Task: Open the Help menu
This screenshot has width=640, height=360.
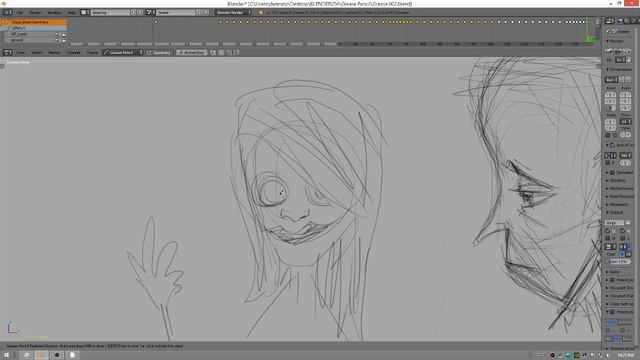Action: tap(71, 13)
